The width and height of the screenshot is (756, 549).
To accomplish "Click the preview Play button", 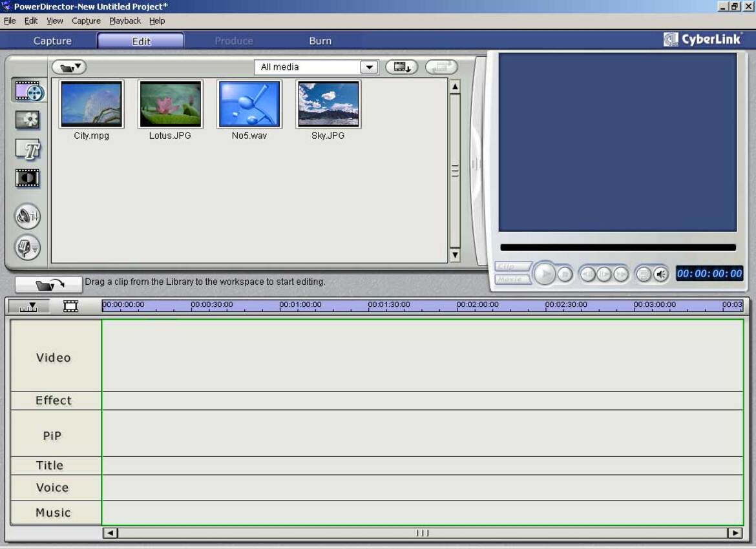I will click(544, 274).
